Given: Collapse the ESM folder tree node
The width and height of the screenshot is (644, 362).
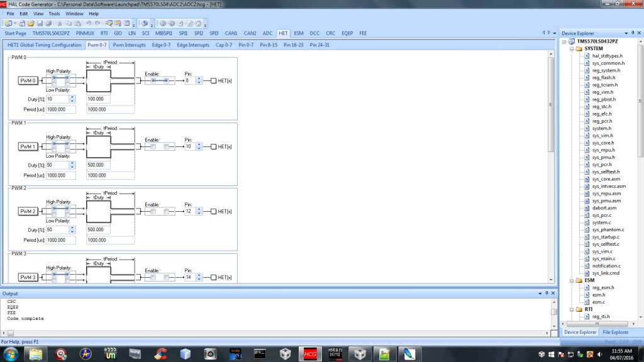Looking at the screenshot, I should tap(572, 280).
